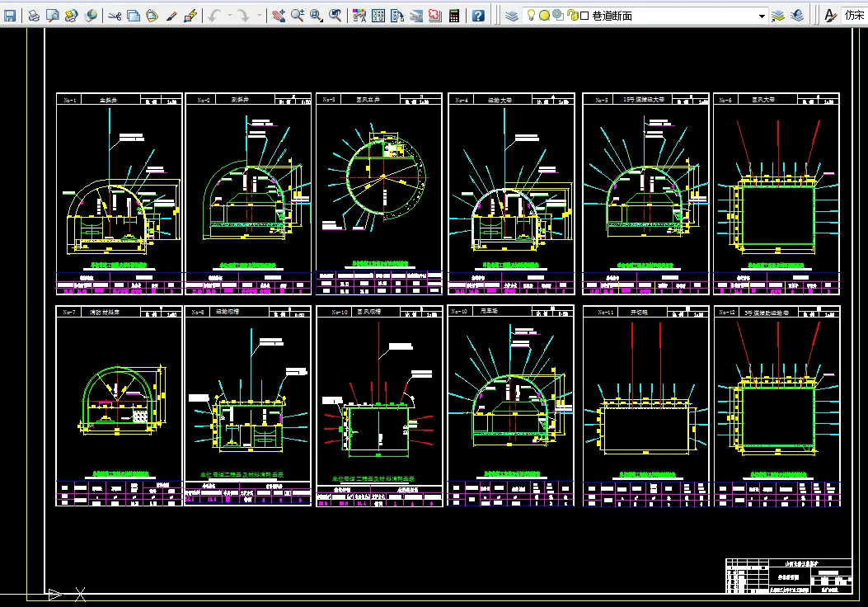868x607 pixels.
Task: Toggle the layer freeze sun icon
Action: click(544, 16)
